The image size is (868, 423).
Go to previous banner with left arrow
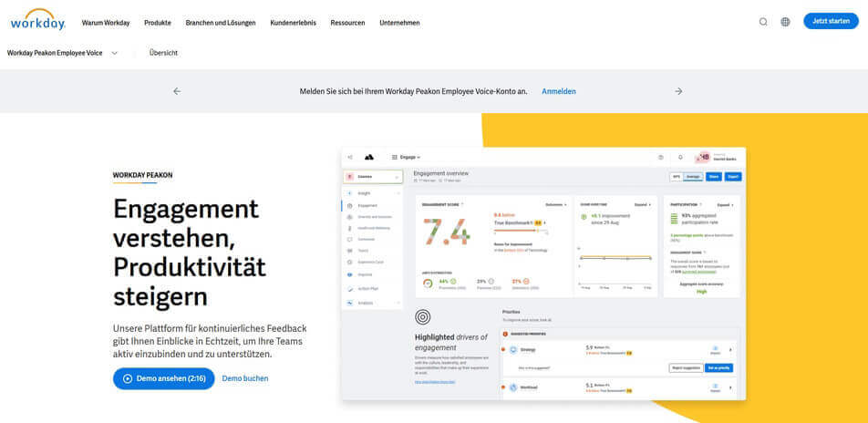(x=177, y=91)
